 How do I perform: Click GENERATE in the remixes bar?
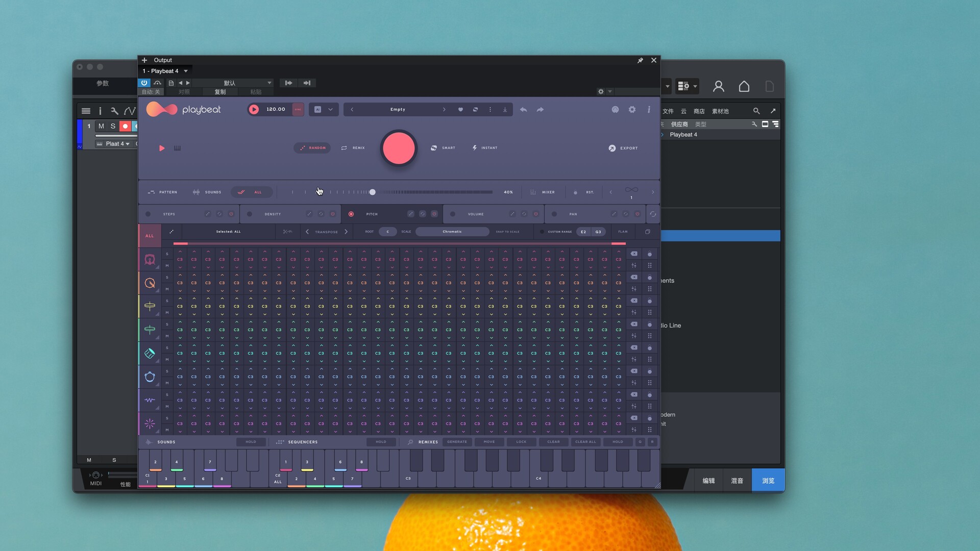click(x=457, y=442)
